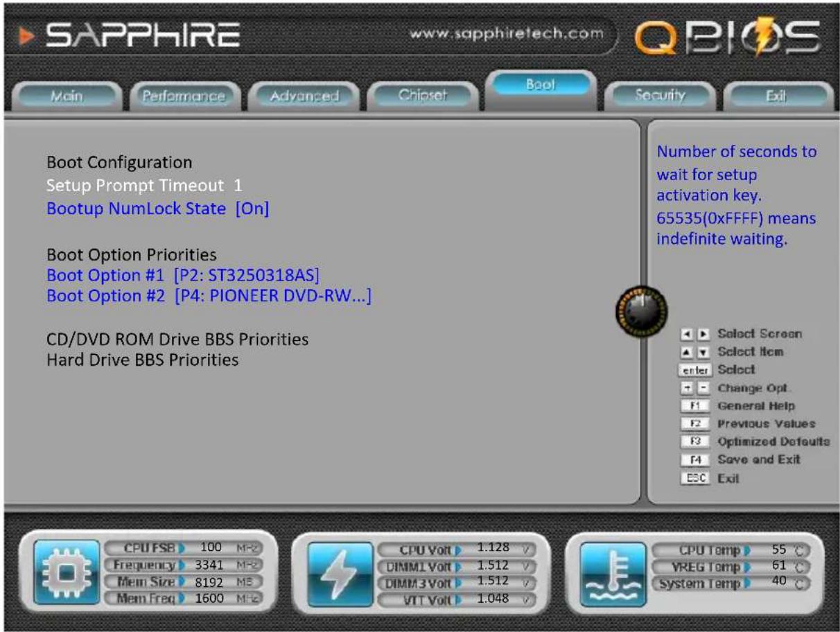Click the ESC Exit key
This screenshot has width=840, height=632.
click(x=695, y=478)
